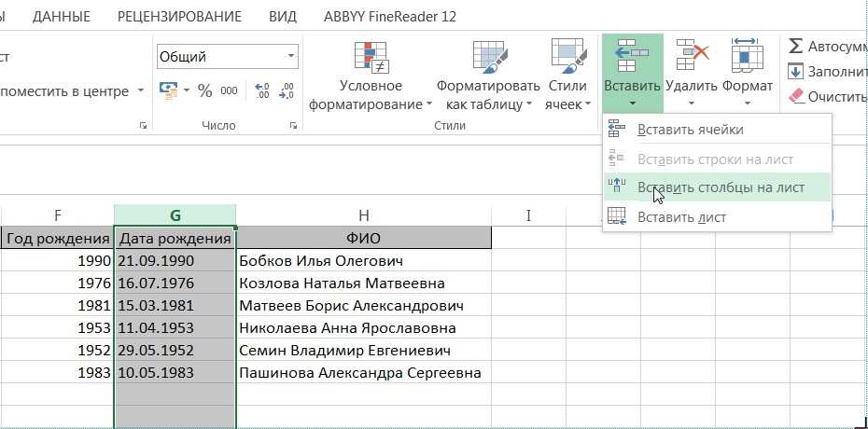Decrease decimal places

coord(287,90)
